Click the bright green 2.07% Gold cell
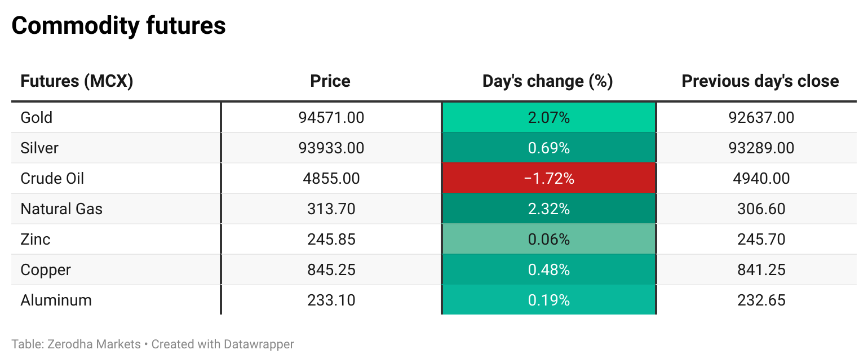 (548, 118)
